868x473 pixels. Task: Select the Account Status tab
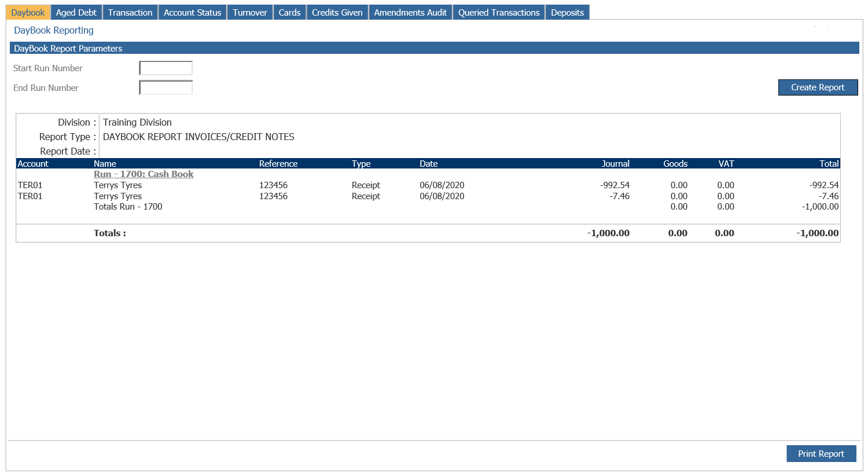[x=192, y=12]
